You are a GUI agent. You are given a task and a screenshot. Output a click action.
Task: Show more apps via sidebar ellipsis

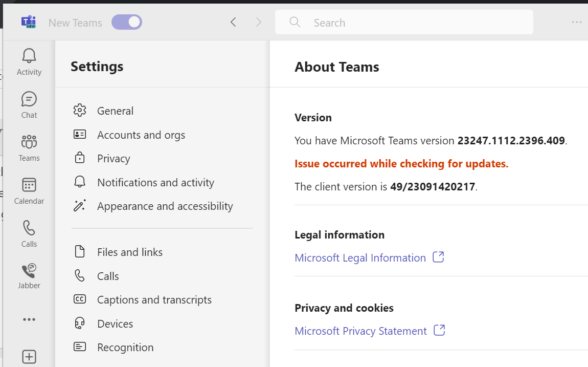(29, 319)
